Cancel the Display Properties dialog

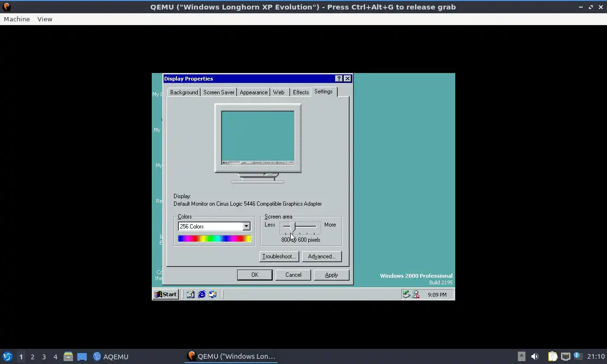293,275
